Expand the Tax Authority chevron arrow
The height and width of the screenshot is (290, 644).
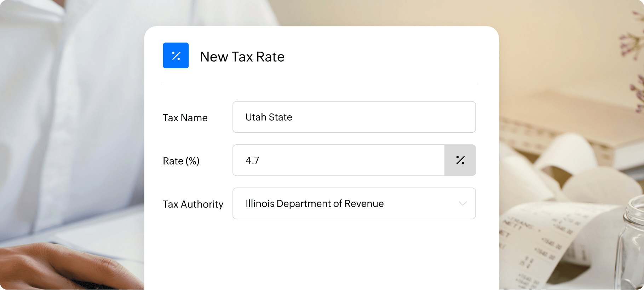(x=462, y=203)
